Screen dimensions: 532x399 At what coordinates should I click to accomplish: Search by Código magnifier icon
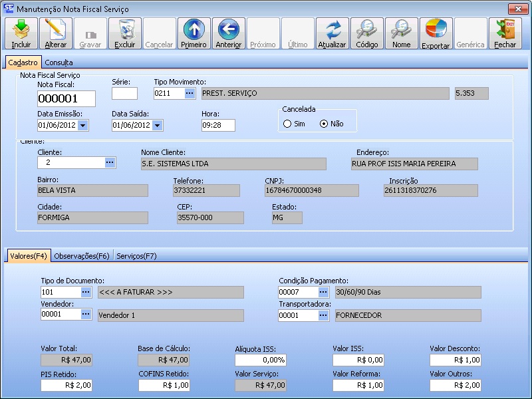(367, 33)
